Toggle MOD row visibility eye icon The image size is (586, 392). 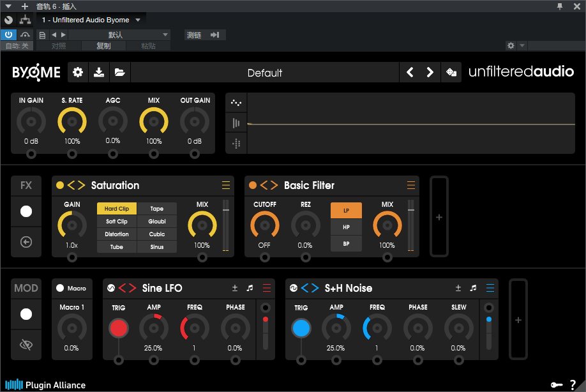[x=26, y=345]
